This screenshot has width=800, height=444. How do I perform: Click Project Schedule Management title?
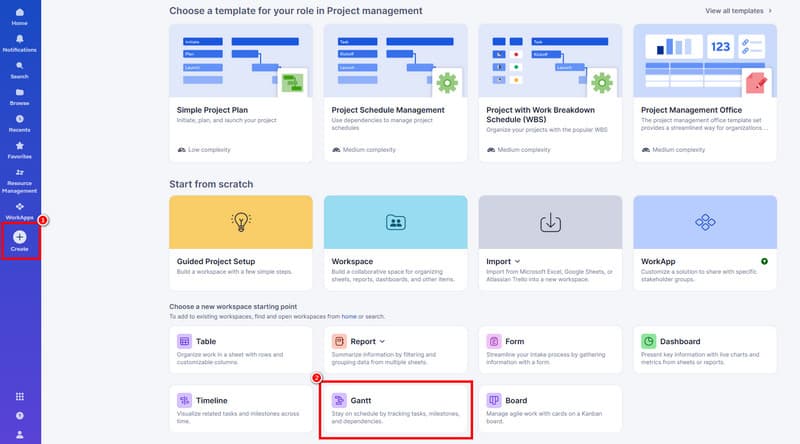click(x=388, y=110)
